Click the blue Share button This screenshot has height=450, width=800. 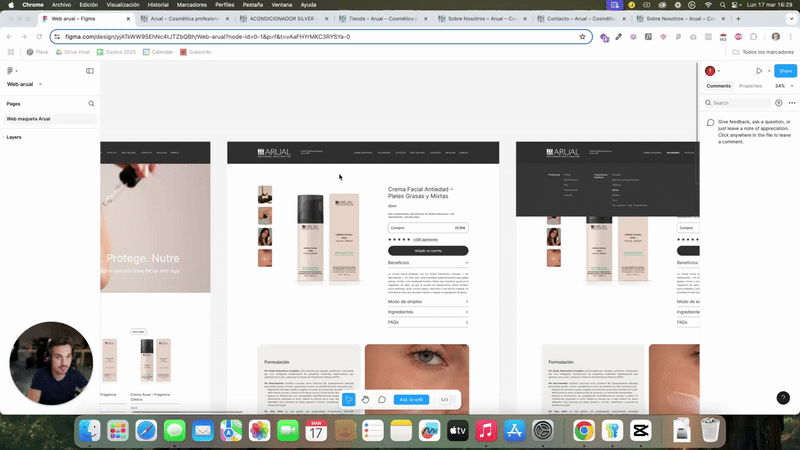(x=785, y=71)
